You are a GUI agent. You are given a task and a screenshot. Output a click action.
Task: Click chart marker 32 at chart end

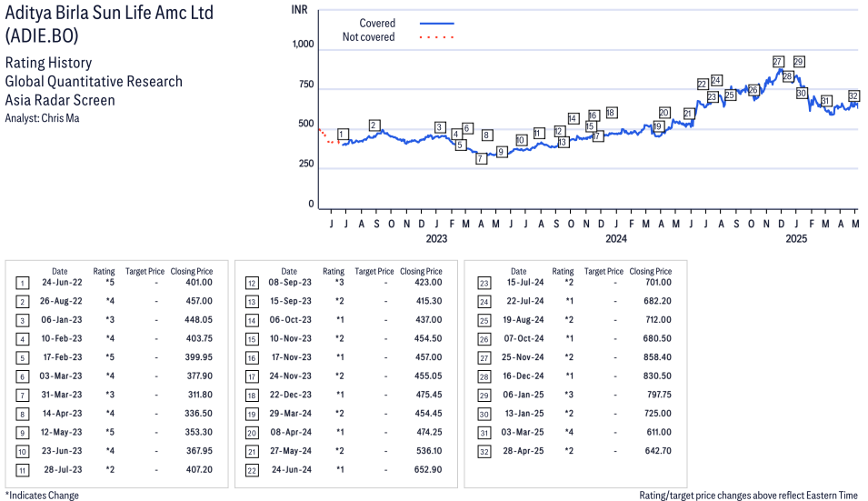(853, 95)
